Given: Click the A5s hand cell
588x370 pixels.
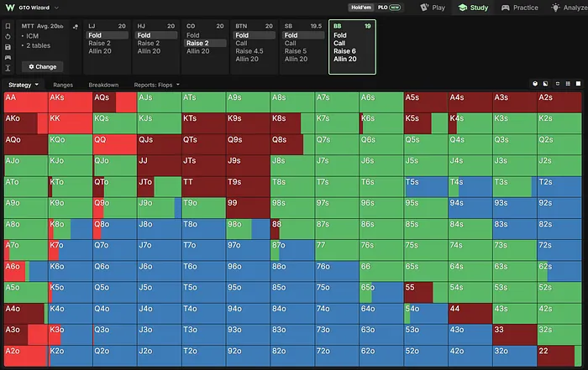Looking at the screenshot, I should [426, 102].
